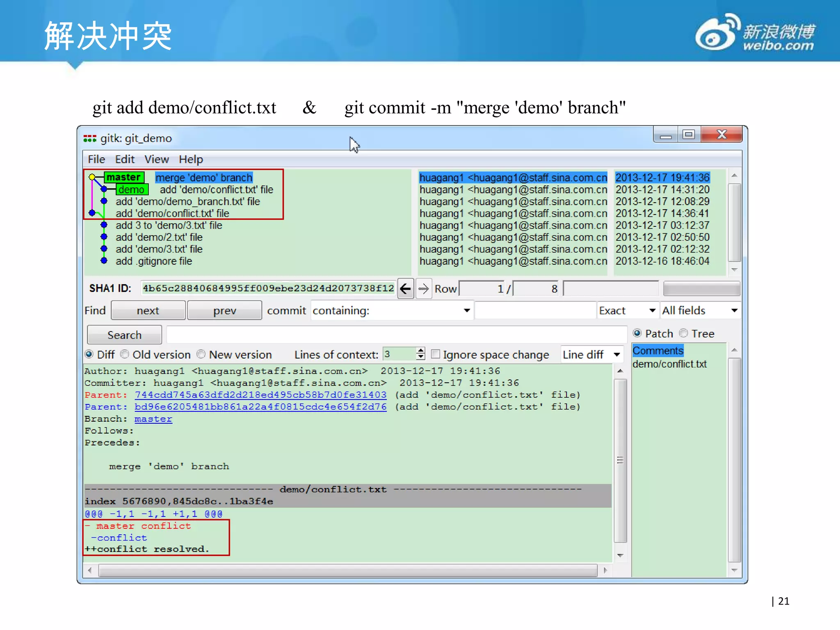Click the file list vertical scrollbar
This screenshot has height=630, width=840.
[x=734, y=460]
